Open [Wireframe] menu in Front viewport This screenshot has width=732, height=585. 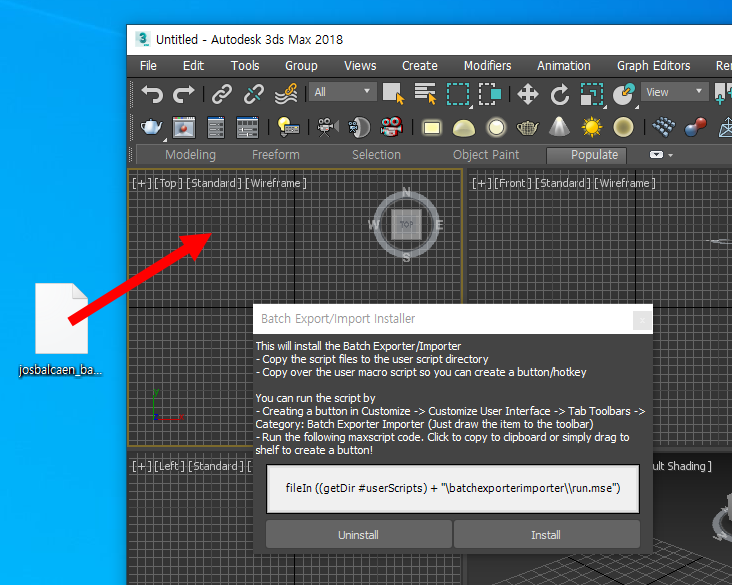[625, 183]
